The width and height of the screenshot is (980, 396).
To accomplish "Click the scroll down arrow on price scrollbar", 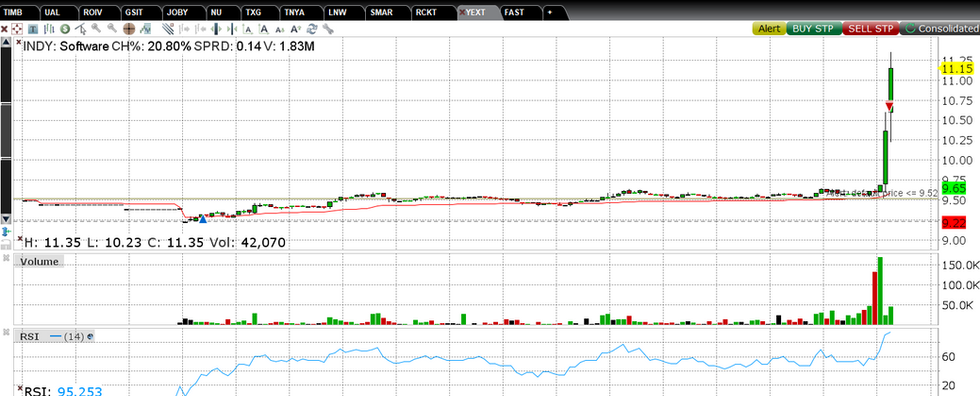I will pos(6,219).
